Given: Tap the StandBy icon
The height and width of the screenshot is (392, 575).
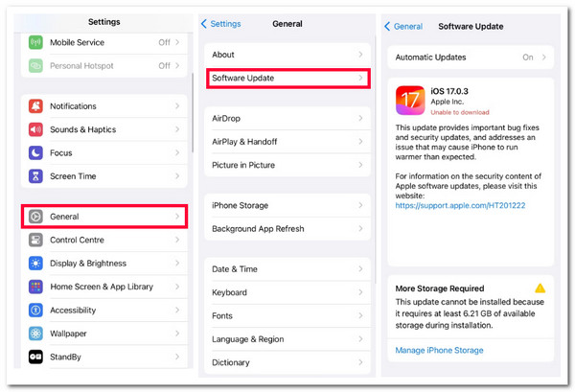Looking at the screenshot, I should click(35, 357).
